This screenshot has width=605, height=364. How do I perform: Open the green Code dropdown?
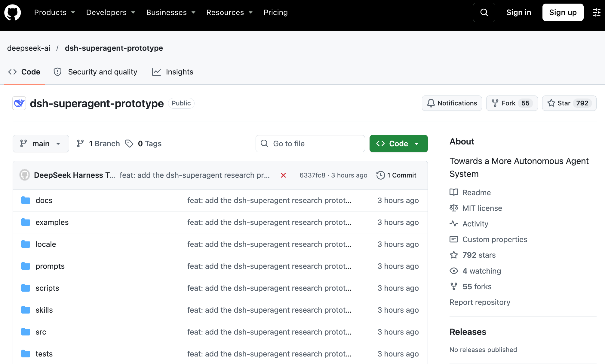coord(398,144)
